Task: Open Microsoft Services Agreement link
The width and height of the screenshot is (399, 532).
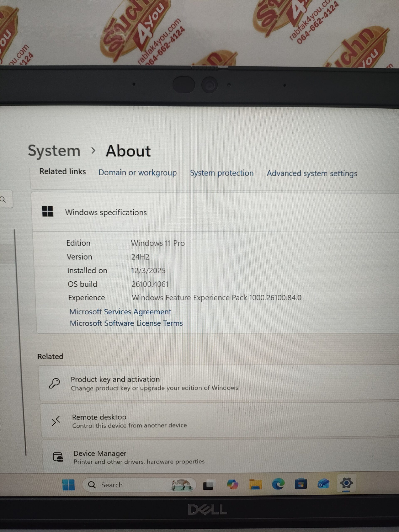Action: [120, 312]
